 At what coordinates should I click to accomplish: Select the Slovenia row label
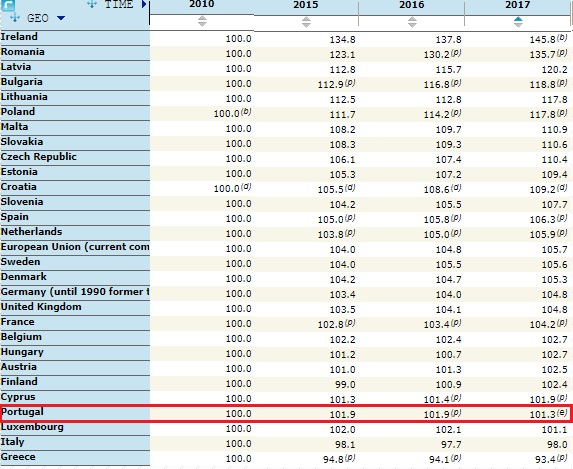click(22, 201)
